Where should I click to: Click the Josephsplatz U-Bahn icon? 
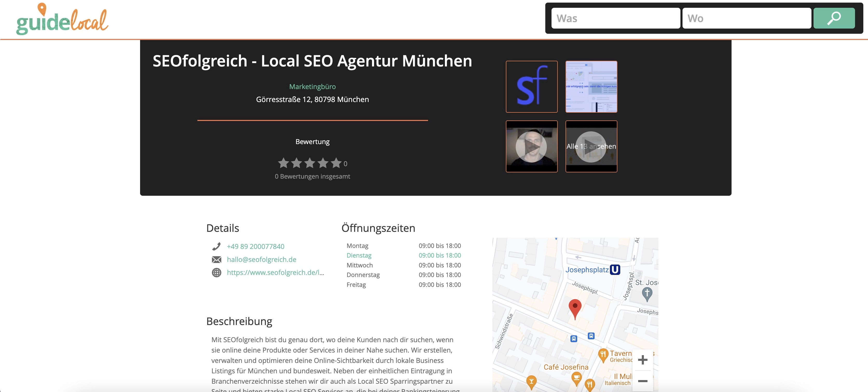[615, 270]
